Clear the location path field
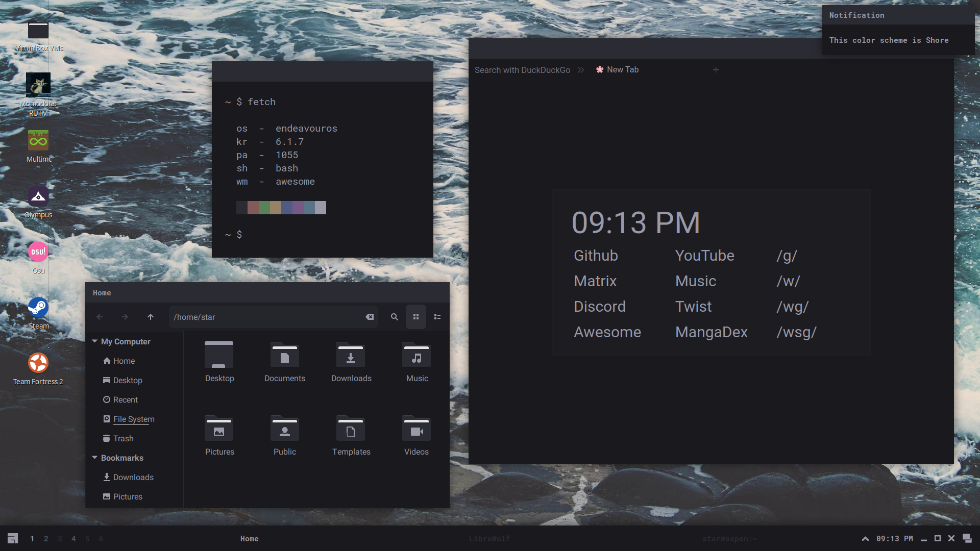Viewport: 980px width, 551px height. [370, 317]
